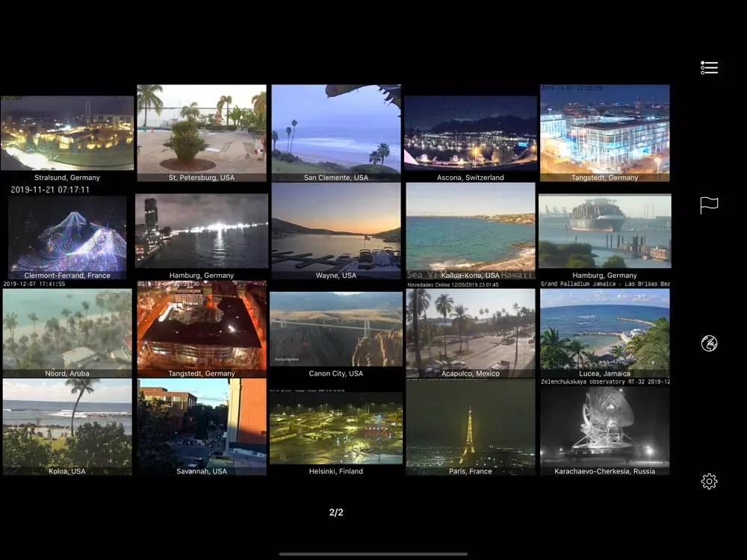Open San Clemente, USA webcam
Screen dimensions: 747x560
336,134
